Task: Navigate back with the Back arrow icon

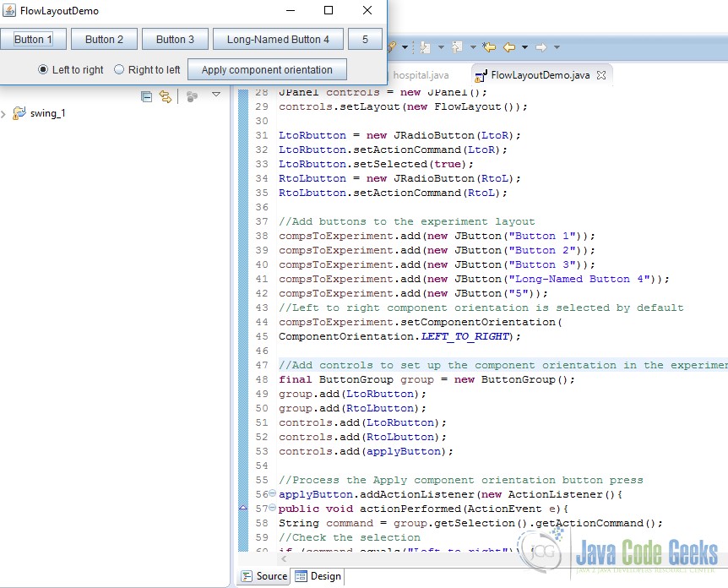Action: [509, 48]
